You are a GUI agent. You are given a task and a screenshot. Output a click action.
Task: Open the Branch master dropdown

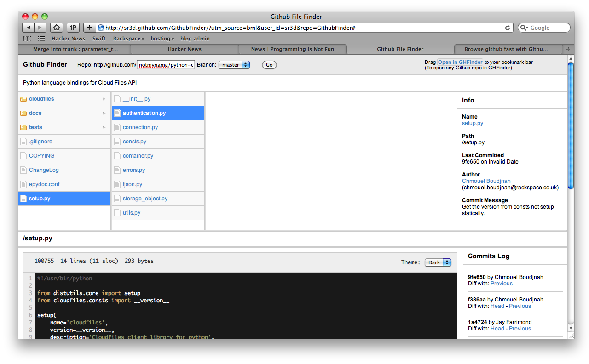[x=234, y=65]
